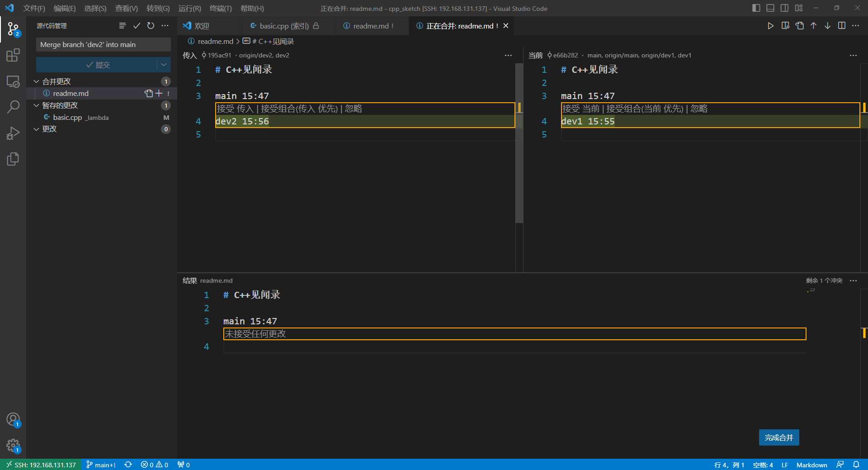The image size is (868, 470).
Task: Open 编辑(E) menu
Action: coord(65,8)
